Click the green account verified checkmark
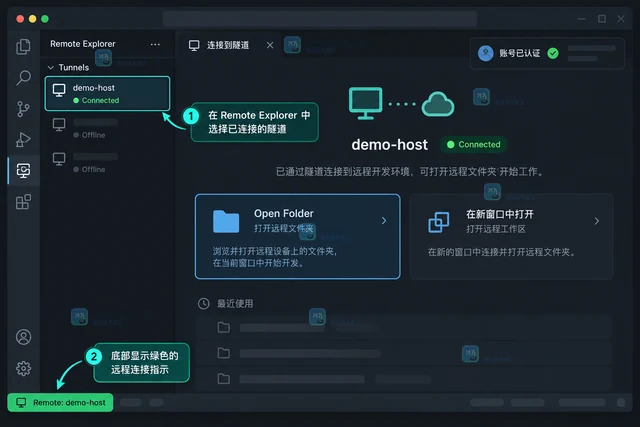This screenshot has height=427, width=640. point(553,53)
